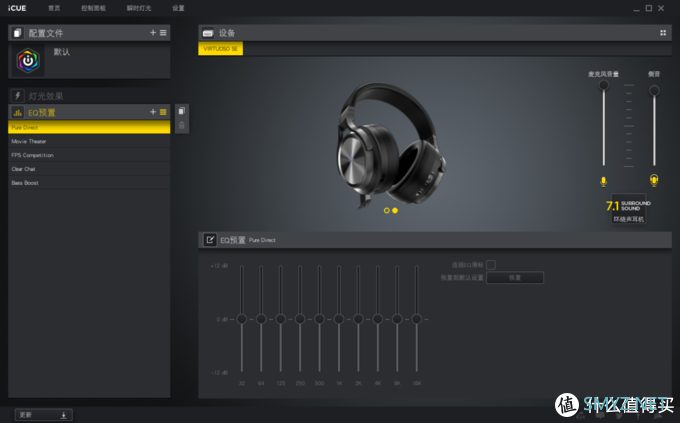This screenshot has width=680, height=423.
Task: Select the Clear Chat EQ preset
Action: point(89,169)
